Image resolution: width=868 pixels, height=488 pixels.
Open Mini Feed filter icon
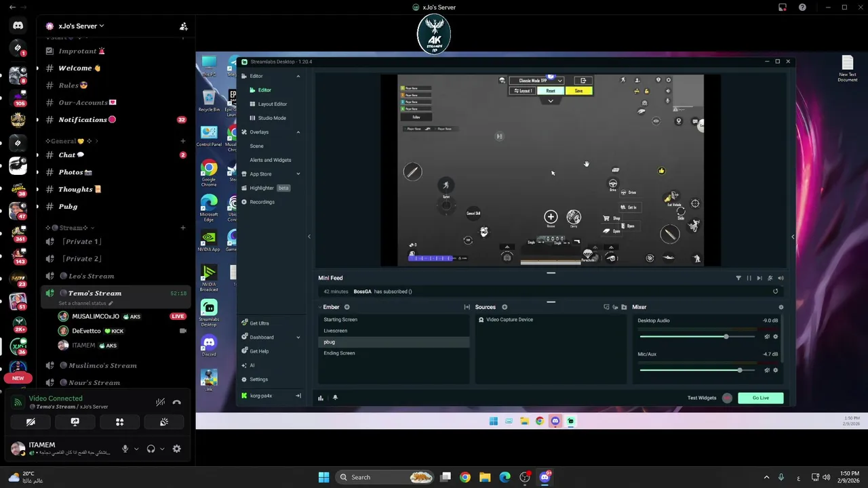click(738, 278)
